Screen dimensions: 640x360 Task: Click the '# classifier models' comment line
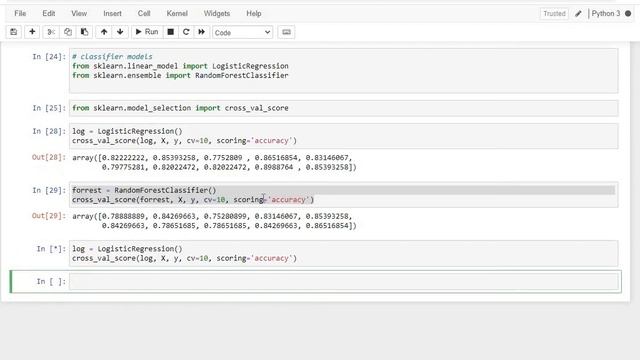pos(112,56)
